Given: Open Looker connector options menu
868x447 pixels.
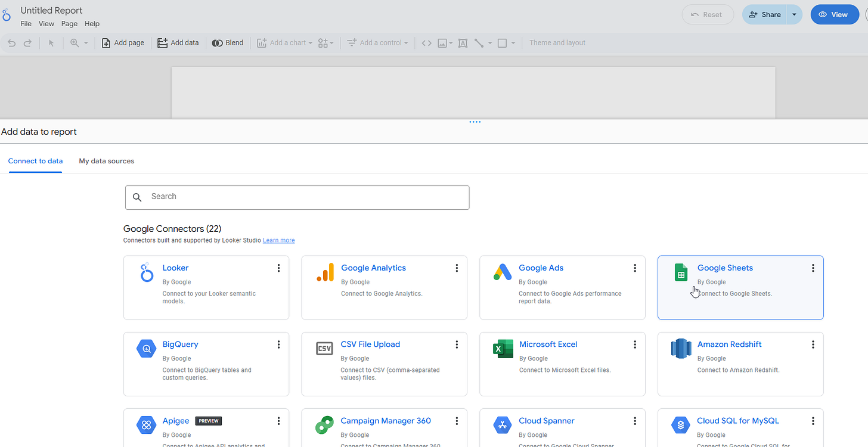Looking at the screenshot, I should pyautogui.click(x=278, y=268).
